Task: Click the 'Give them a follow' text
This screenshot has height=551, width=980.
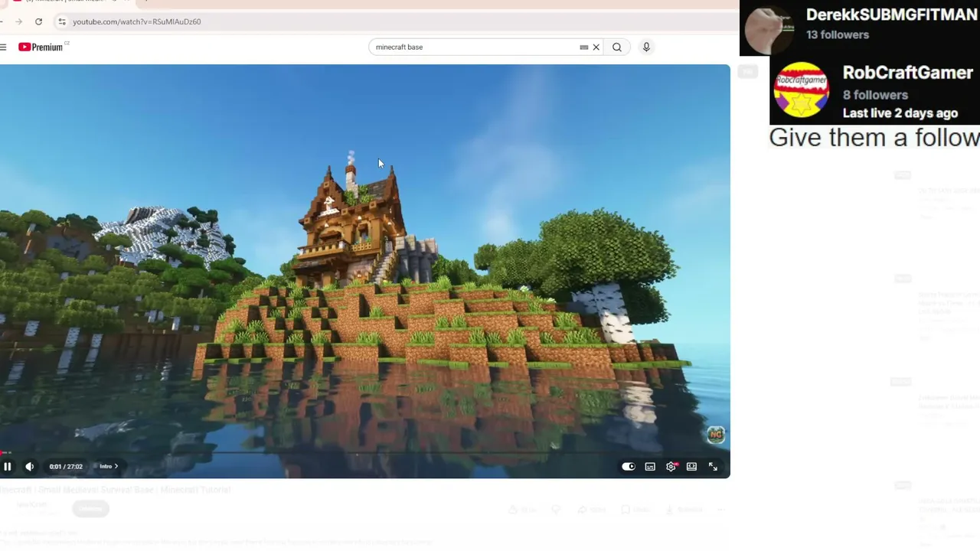Action: [874, 138]
